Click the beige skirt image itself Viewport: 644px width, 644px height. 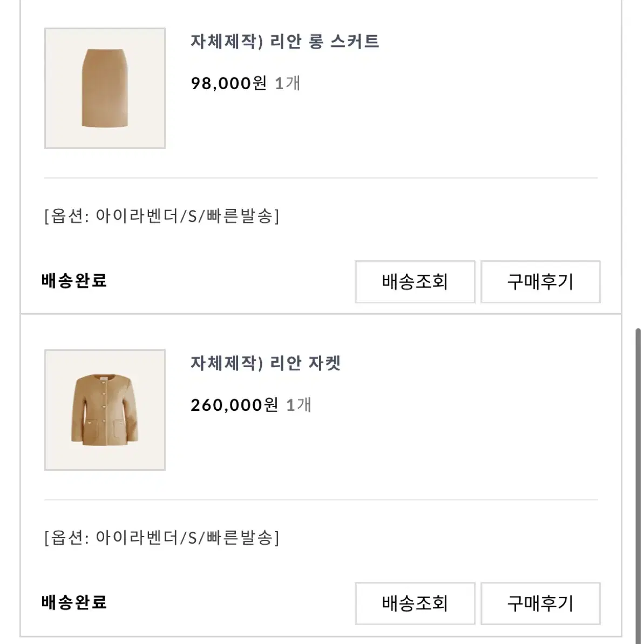click(105, 88)
